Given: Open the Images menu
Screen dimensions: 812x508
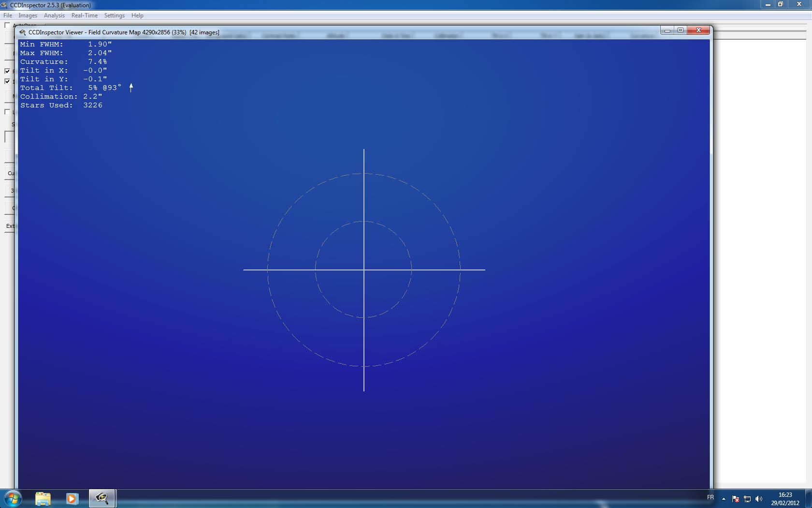Looking at the screenshot, I should tap(28, 15).
